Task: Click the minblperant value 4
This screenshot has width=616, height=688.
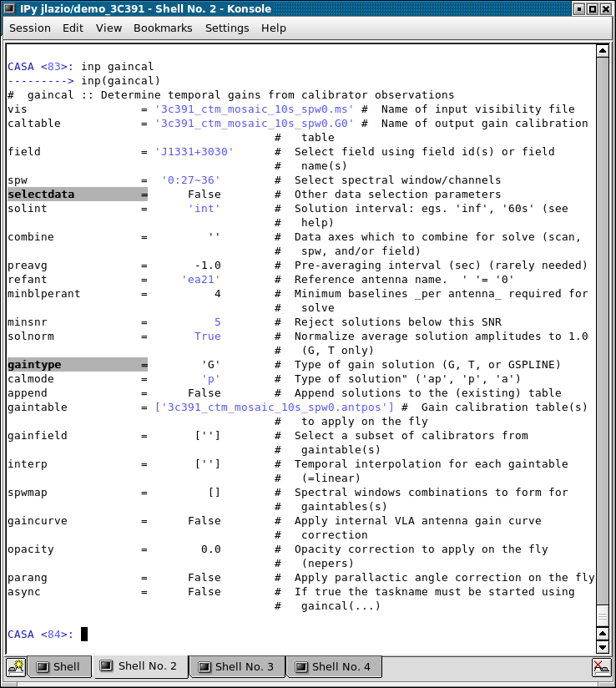Action: pos(217,294)
